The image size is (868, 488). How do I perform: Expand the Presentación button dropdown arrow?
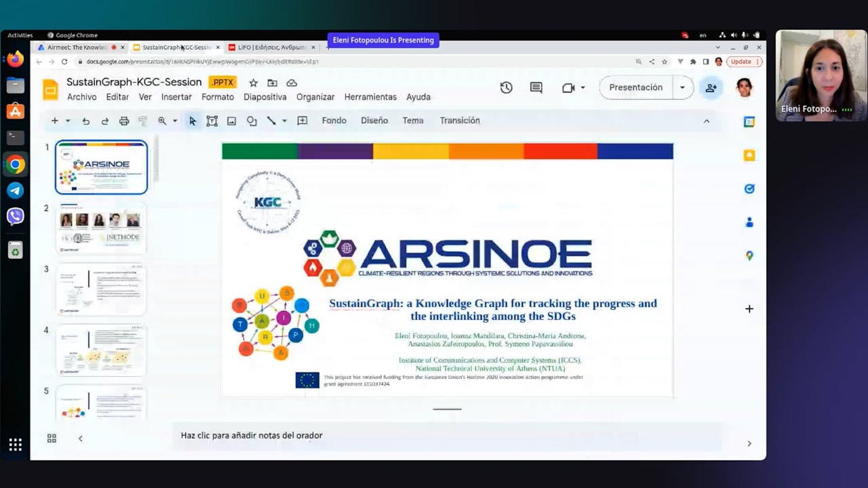click(x=683, y=87)
